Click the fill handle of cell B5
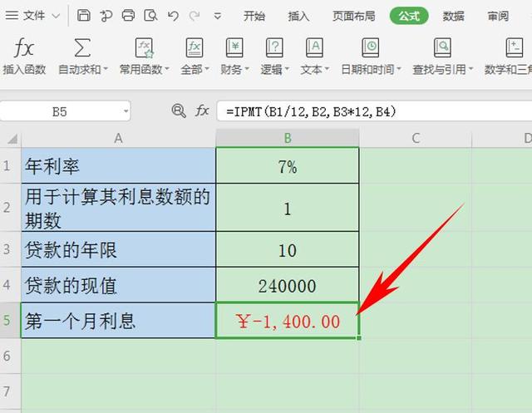This screenshot has height=413, width=532. [x=359, y=337]
